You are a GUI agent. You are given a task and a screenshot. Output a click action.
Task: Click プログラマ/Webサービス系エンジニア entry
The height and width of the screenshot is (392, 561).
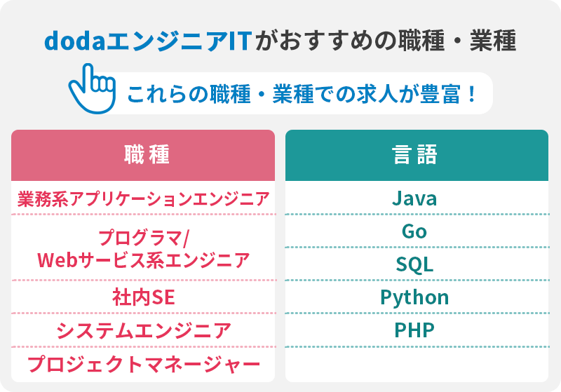click(x=143, y=248)
